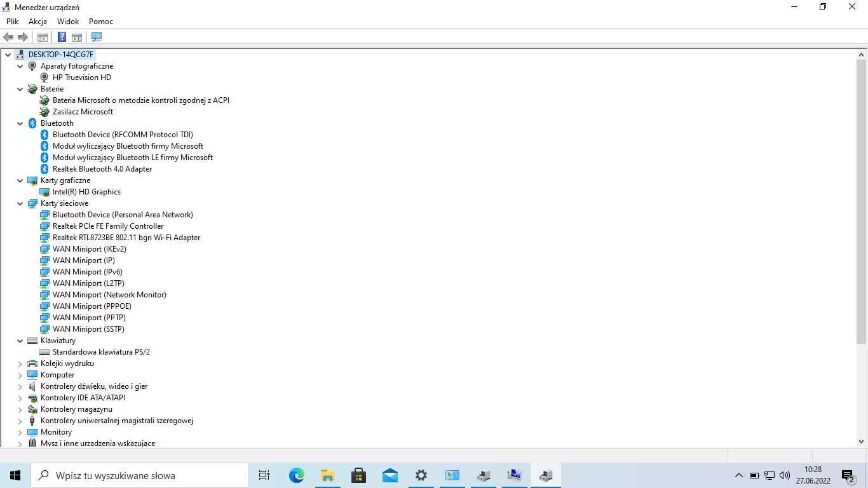Select Bluetooth Device (Personal Area Network)

click(x=123, y=215)
